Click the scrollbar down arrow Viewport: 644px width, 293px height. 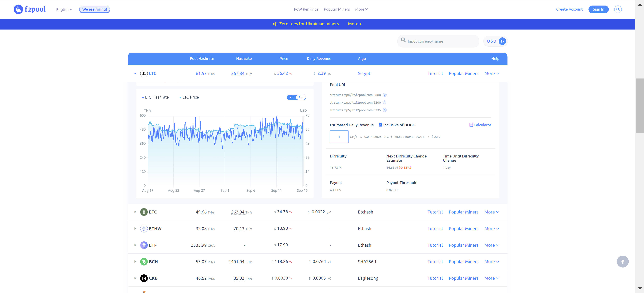tap(639, 288)
